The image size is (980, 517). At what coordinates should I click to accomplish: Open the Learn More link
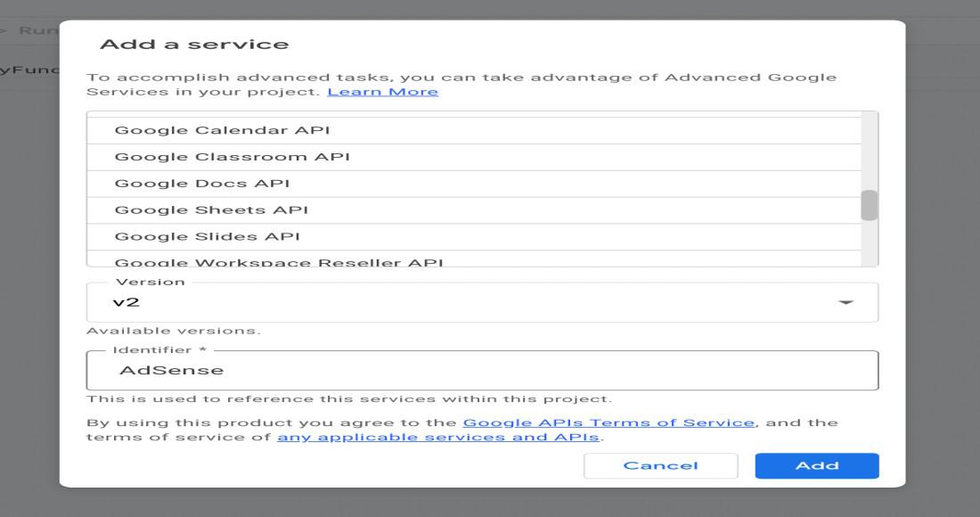coord(382,92)
